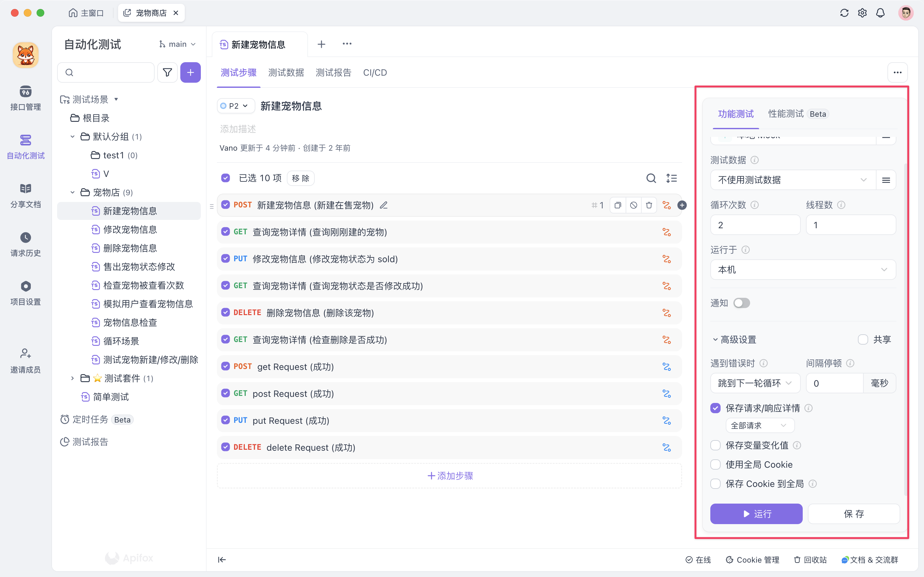The image size is (924, 577).
Task: Toggle the 通知 switch in the right panel
Action: click(741, 303)
